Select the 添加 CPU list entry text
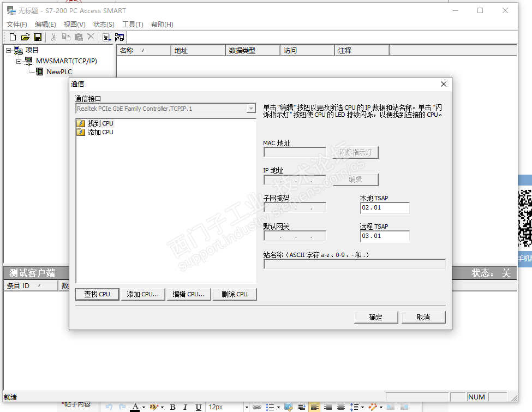The image size is (532, 412). 100,132
